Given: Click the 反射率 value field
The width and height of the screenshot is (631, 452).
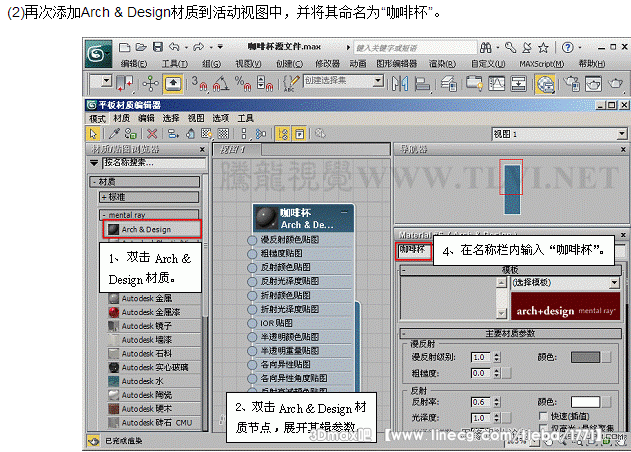Looking at the screenshot, I should (480, 402).
